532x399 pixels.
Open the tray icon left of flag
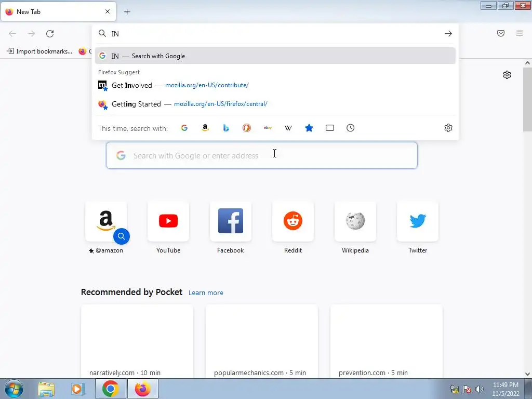pyautogui.click(x=455, y=389)
